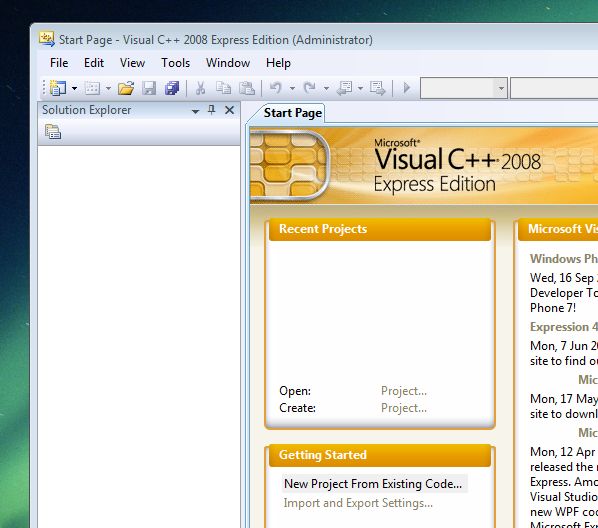Click the toolbar grip handle
598x528 pixels.
pyautogui.click(x=43, y=88)
